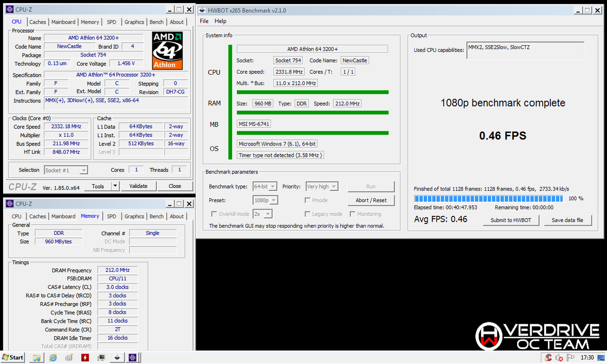607x364 pixels.
Task: Switch to HWBOT x265 taskbar button
Action: click(x=117, y=358)
